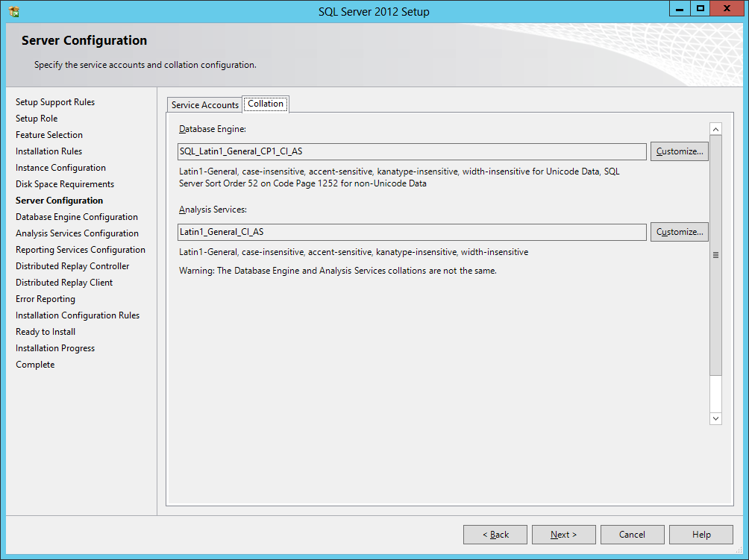The height and width of the screenshot is (560, 749).
Task: Select Analysis Services Configuration step
Action: tap(78, 233)
